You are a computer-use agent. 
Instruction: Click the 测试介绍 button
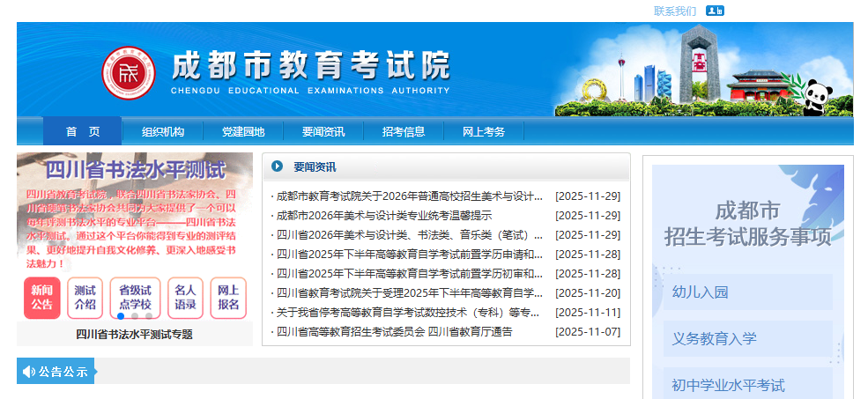tap(85, 298)
